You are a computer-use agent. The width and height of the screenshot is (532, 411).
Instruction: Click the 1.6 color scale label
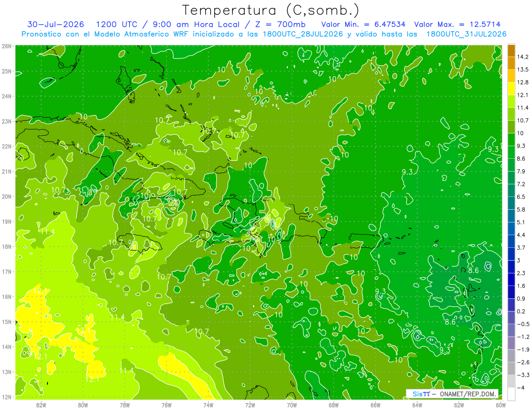[522, 286]
